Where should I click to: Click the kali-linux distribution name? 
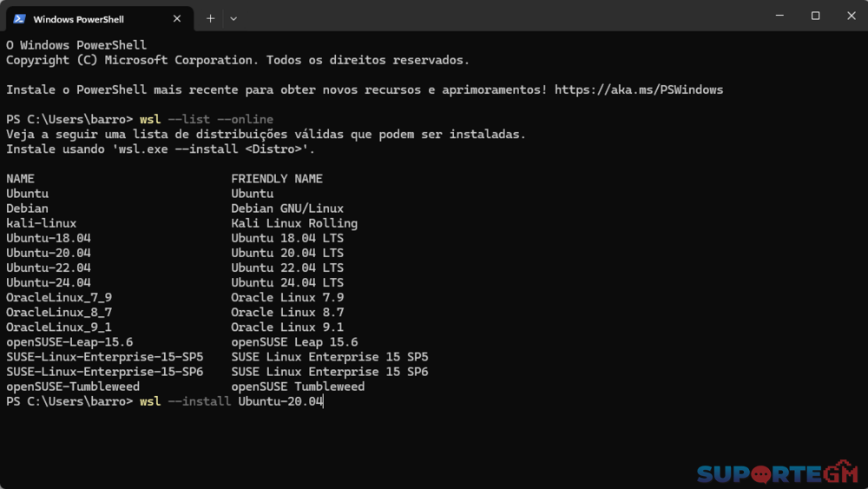tap(42, 223)
